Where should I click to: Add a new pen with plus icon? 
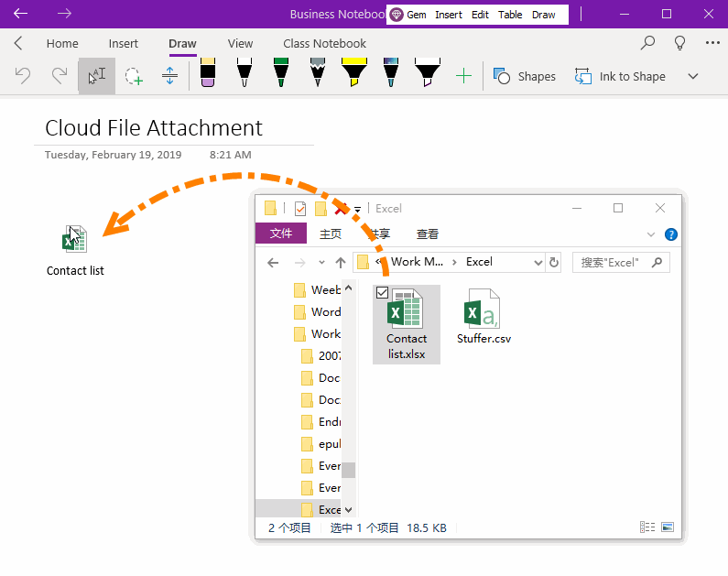pyautogui.click(x=463, y=76)
